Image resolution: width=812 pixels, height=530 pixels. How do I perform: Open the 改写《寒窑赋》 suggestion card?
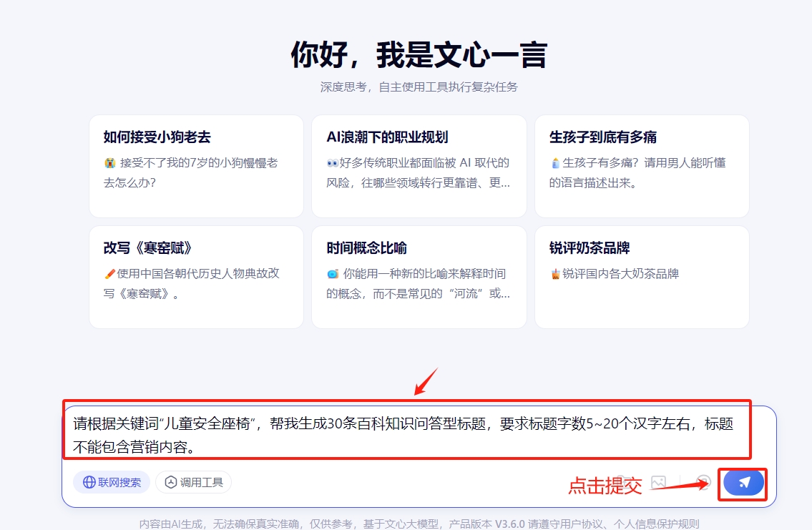point(196,277)
